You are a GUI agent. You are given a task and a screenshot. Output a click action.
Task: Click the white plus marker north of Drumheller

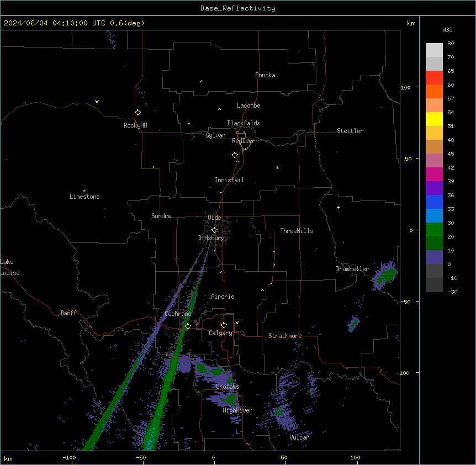click(x=338, y=207)
